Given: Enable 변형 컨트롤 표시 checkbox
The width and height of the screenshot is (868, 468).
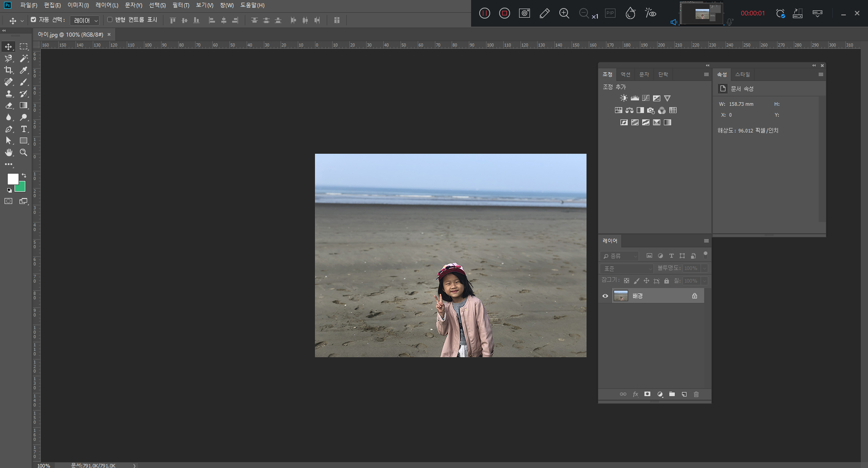Looking at the screenshot, I should point(110,20).
